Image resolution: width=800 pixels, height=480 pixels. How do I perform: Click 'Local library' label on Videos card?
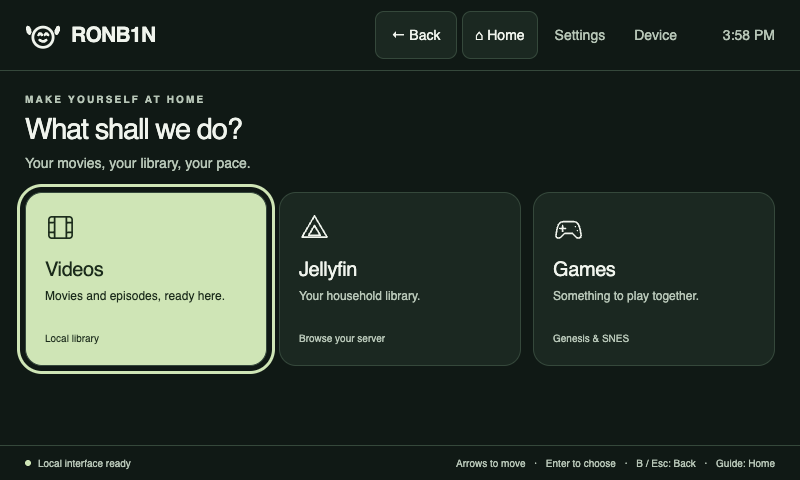72,338
